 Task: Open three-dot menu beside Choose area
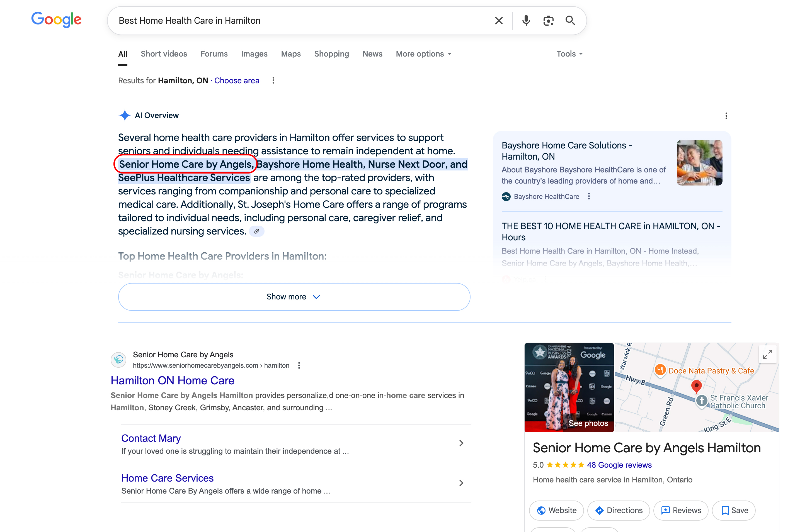click(x=273, y=80)
